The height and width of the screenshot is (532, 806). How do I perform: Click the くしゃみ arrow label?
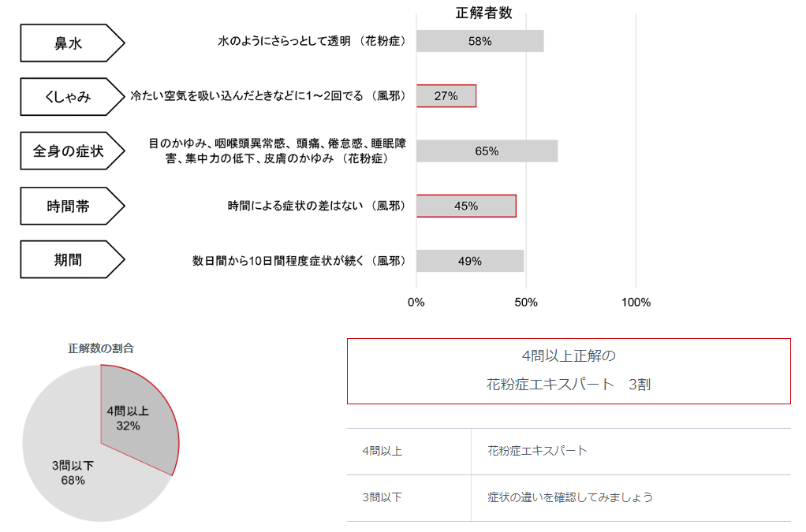pyautogui.click(x=72, y=96)
